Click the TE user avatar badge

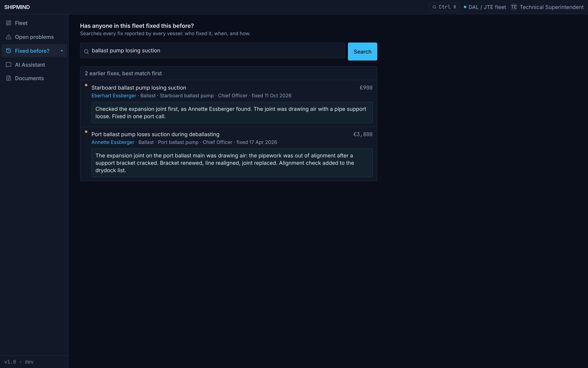[x=514, y=7]
